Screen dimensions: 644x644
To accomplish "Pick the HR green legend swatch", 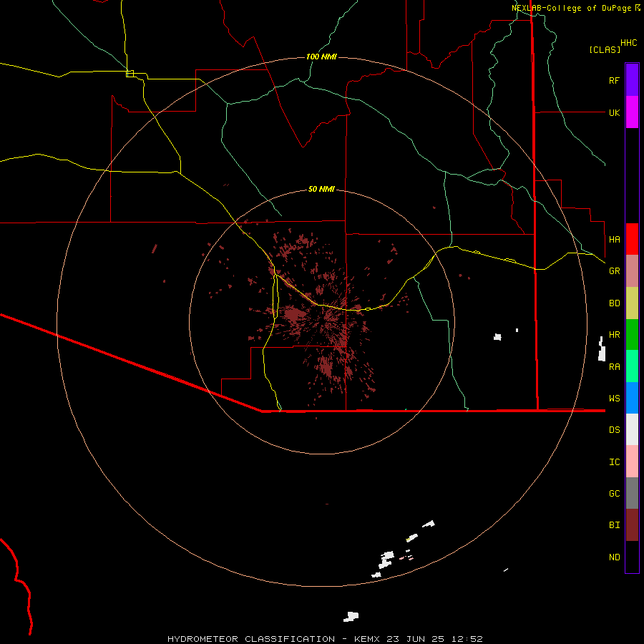I will click(x=632, y=335).
